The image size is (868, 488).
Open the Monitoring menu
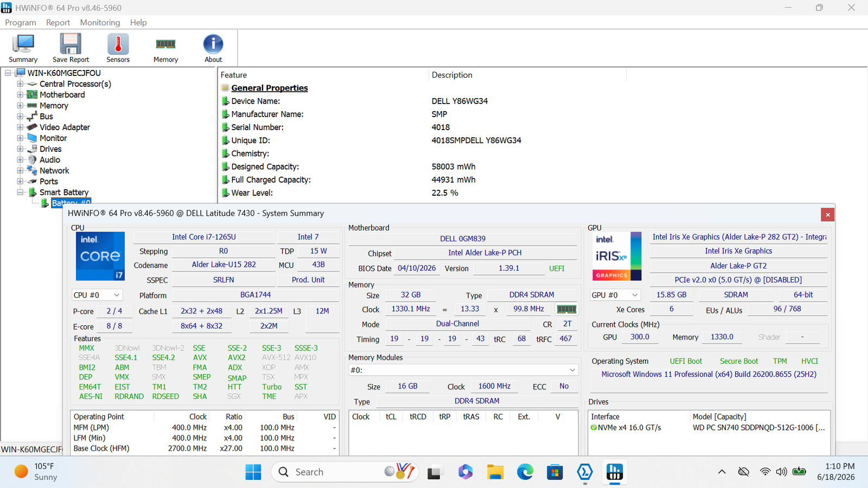(x=100, y=23)
